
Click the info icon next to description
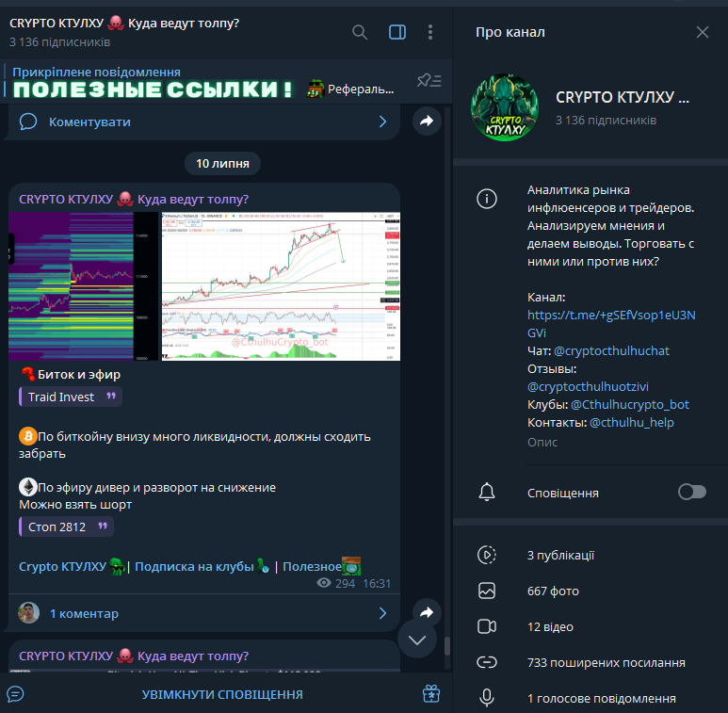click(487, 199)
